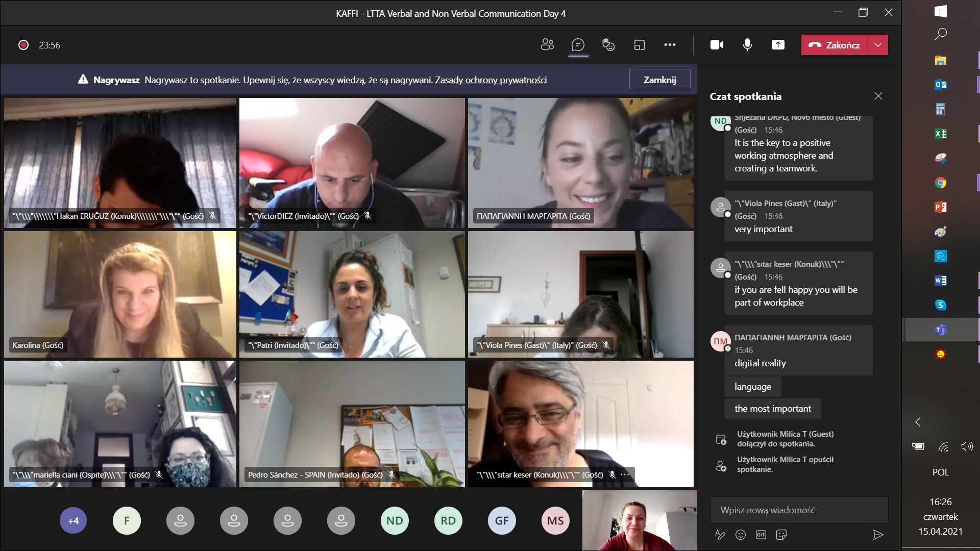Viewport: 980px width, 551px height.
Task: Open the sticker picker
Action: (781, 534)
